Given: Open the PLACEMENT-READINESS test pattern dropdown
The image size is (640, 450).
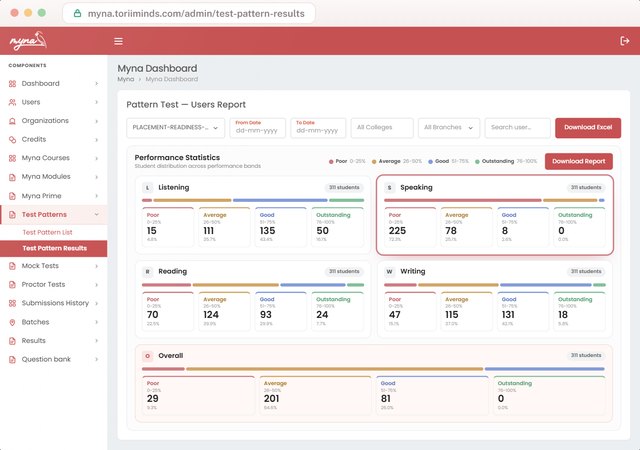Looking at the screenshot, I should [x=176, y=128].
